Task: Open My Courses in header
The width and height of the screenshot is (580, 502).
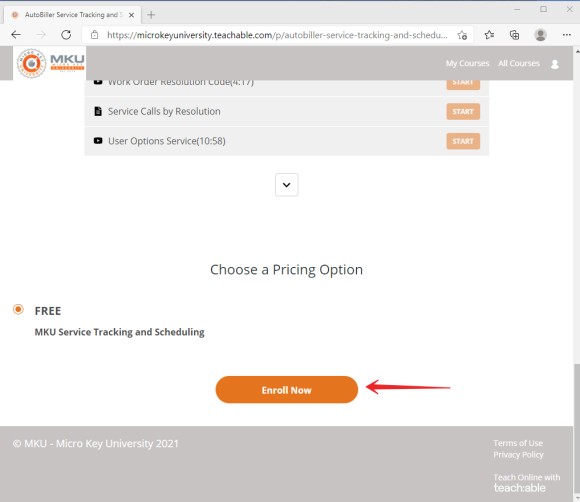Action: [467, 63]
